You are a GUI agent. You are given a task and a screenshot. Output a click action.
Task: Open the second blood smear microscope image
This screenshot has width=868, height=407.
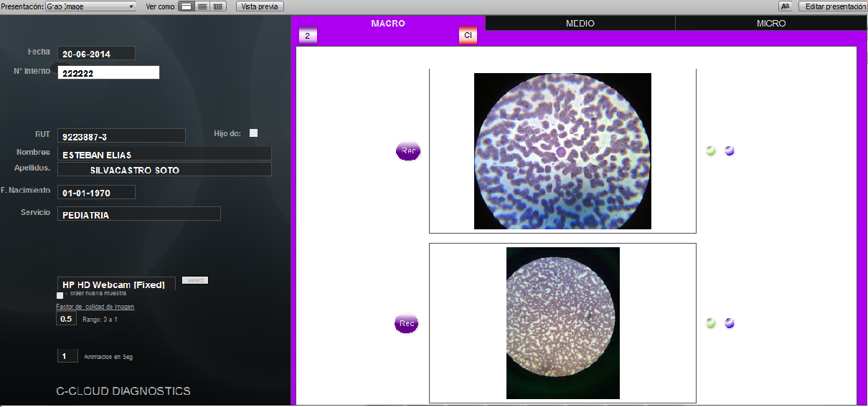click(563, 323)
